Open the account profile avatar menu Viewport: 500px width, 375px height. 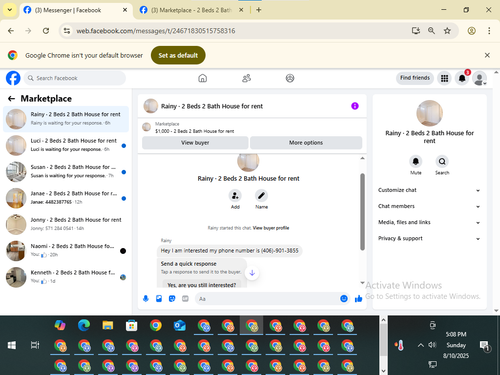pyautogui.click(x=480, y=78)
